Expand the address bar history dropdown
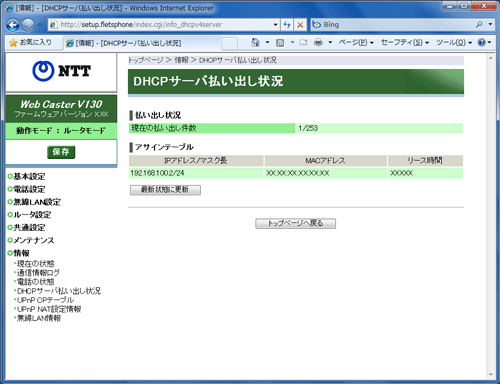Viewport: 500px width, 384px height. (x=275, y=25)
